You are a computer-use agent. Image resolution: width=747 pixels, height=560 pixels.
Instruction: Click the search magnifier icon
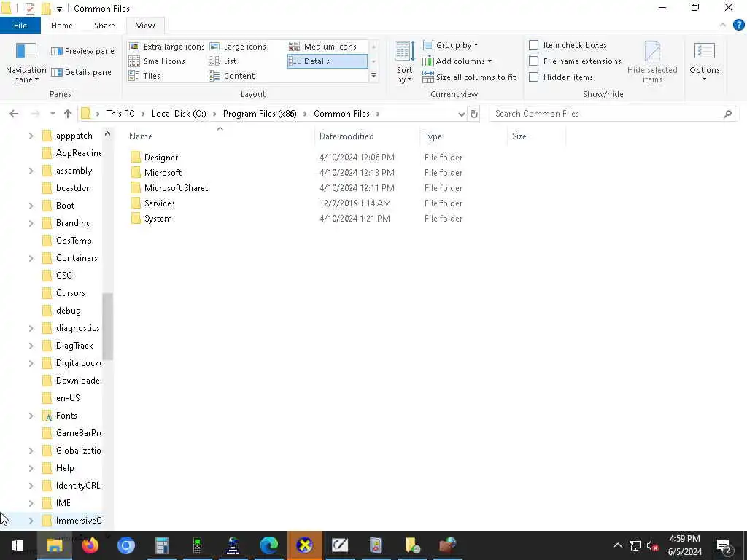[727, 114]
